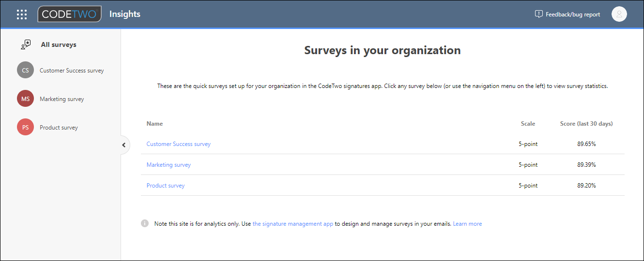This screenshot has width=644, height=261.
Task: Open Customer Success survey link in table
Action: (179, 144)
